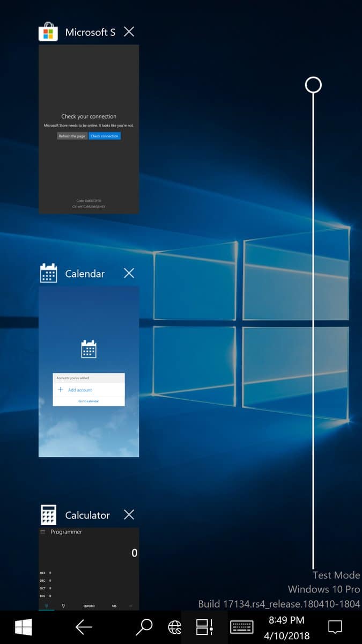362x644 pixels.
Task: Close the Calculator window card
Action: (129, 515)
